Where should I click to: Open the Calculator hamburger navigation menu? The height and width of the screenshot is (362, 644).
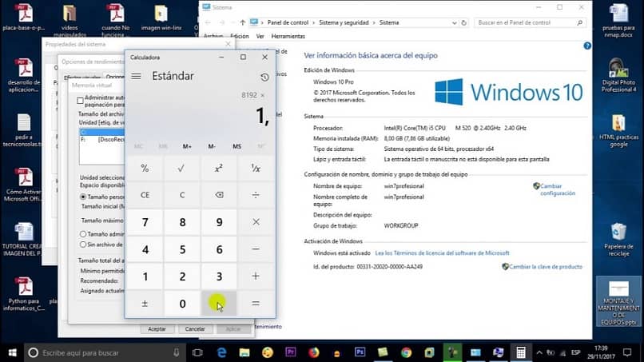pos(136,77)
